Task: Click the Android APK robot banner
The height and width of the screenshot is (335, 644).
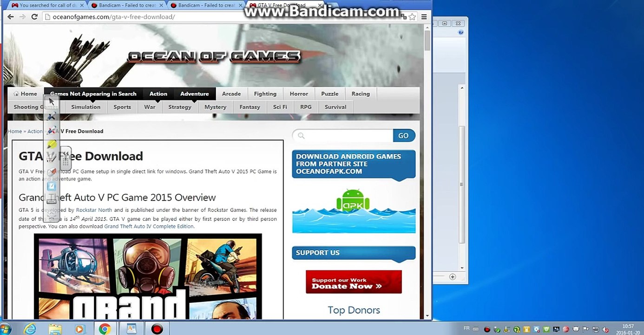Action: click(x=354, y=210)
